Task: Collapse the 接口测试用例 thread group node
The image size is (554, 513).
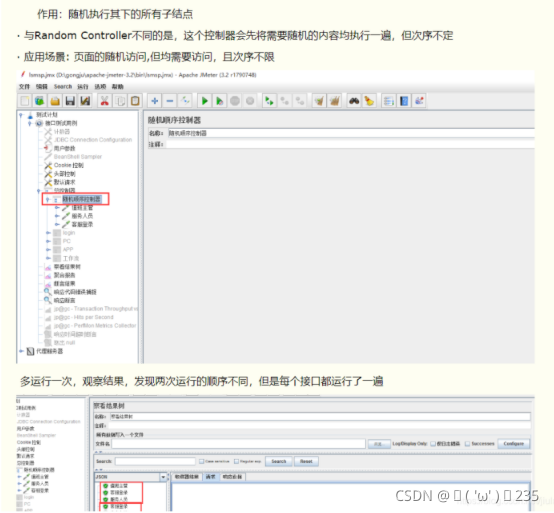Action: click(x=30, y=123)
